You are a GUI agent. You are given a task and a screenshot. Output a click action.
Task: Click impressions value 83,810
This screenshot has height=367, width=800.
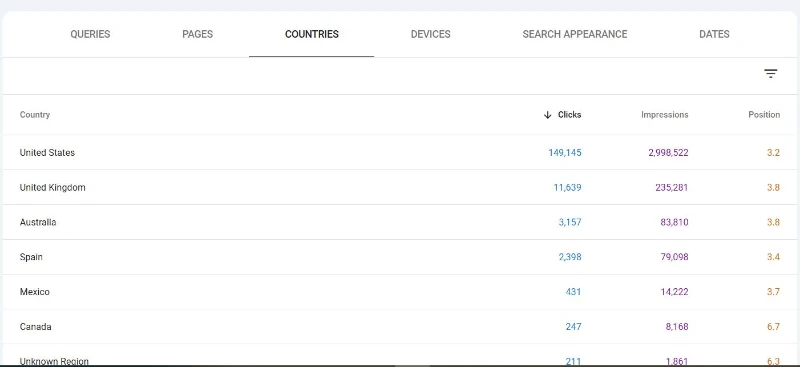coord(674,222)
